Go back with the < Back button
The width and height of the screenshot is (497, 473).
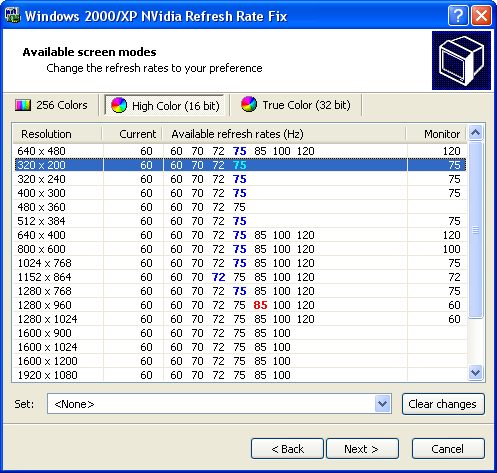pos(287,449)
